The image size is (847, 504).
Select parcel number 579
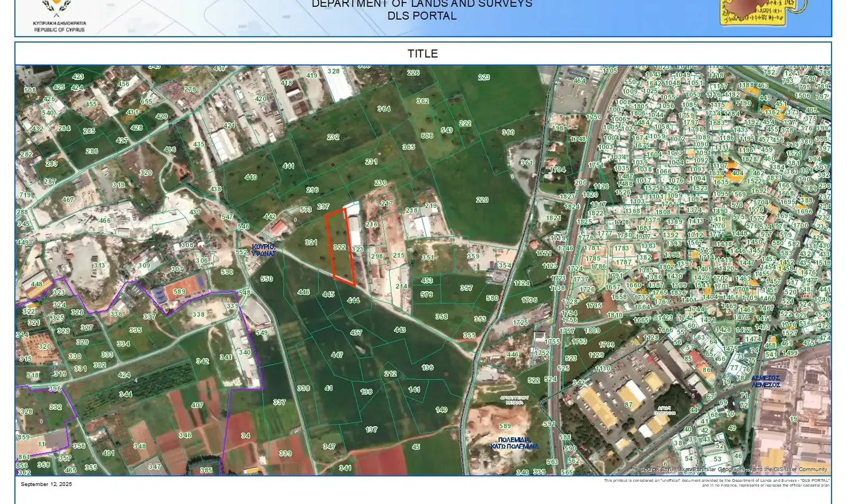pyautogui.click(x=427, y=295)
